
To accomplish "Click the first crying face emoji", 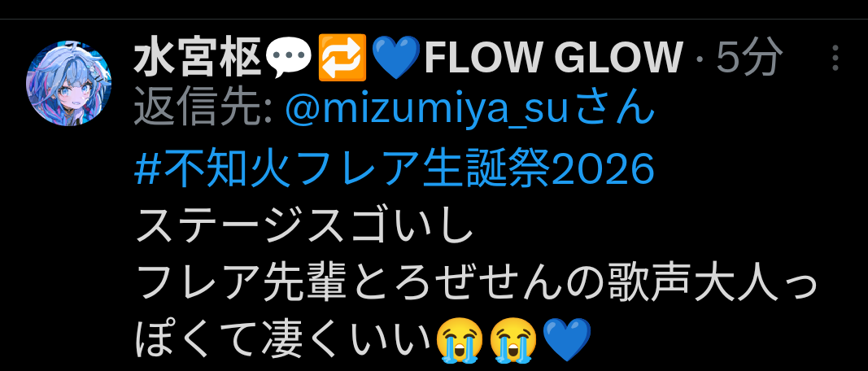I will [460, 339].
